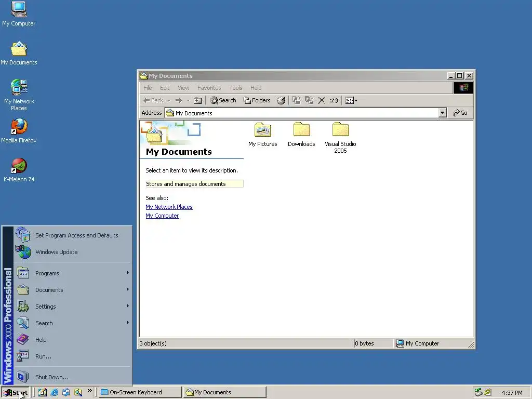Click Set Program Access and Defaults
532x399 pixels.
[73, 235]
